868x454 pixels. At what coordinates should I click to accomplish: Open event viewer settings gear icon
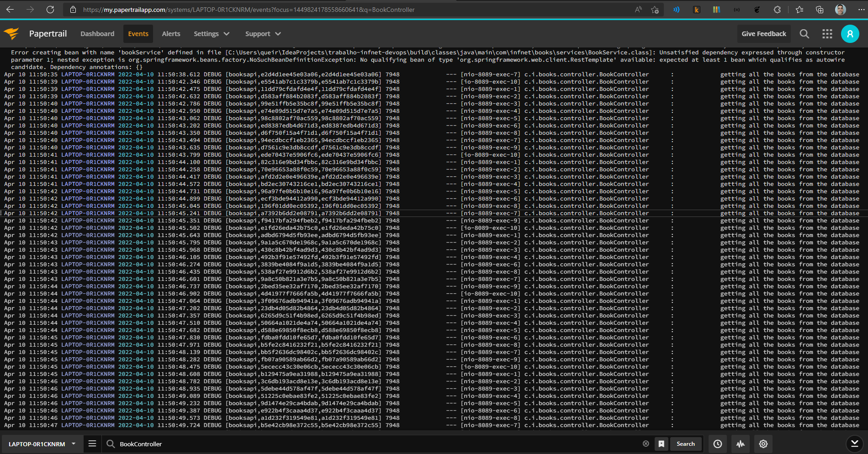pyautogui.click(x=763, y=443)
